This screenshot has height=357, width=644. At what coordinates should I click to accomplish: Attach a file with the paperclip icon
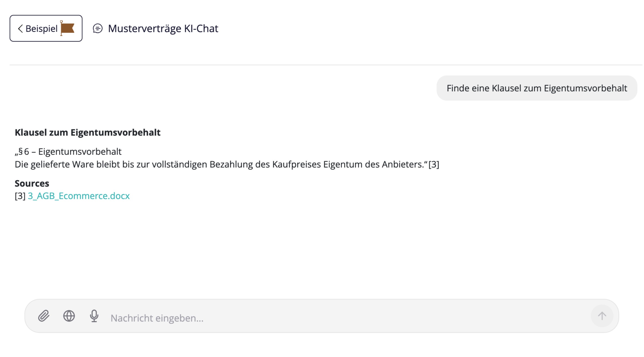tap(44, 316)
